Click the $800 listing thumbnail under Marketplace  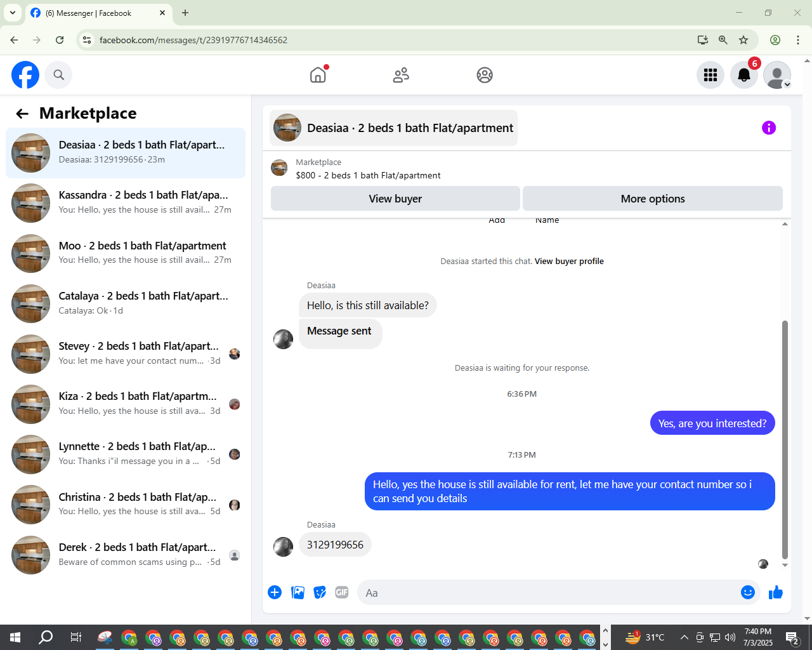point(279,168)
